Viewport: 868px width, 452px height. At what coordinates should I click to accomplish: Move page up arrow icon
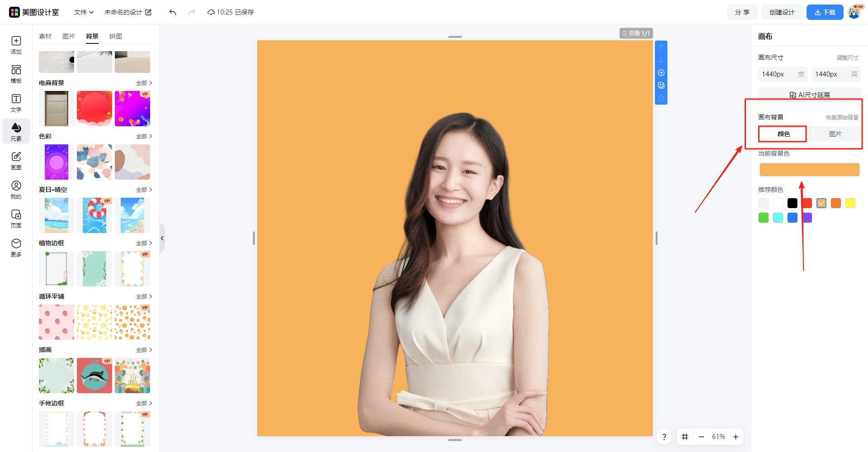tap(661, 48)
